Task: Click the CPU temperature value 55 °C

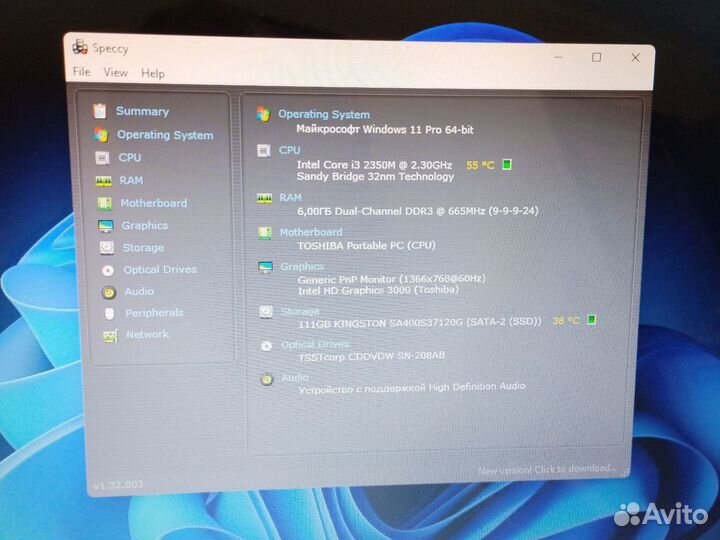Action: pos(480,165)
